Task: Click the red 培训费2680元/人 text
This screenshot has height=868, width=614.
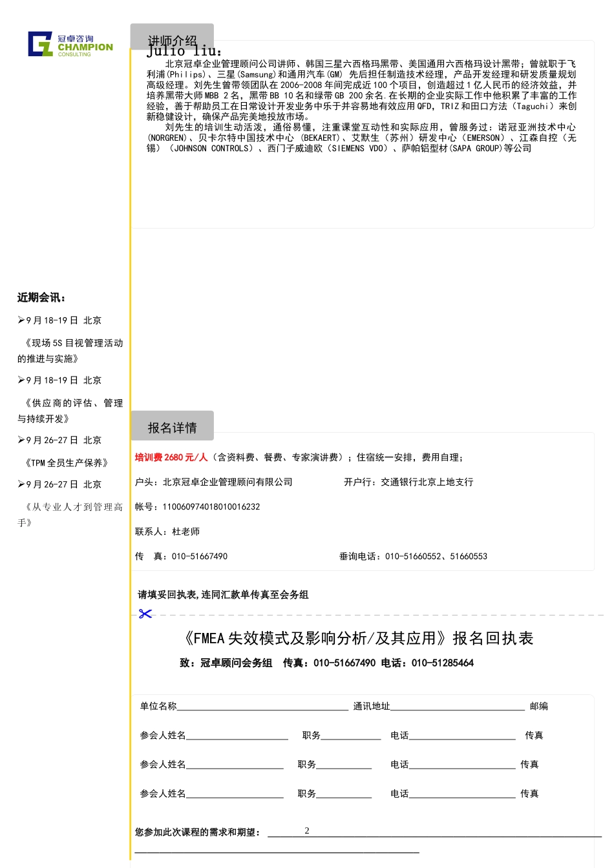Action: (x=171, y=457)
